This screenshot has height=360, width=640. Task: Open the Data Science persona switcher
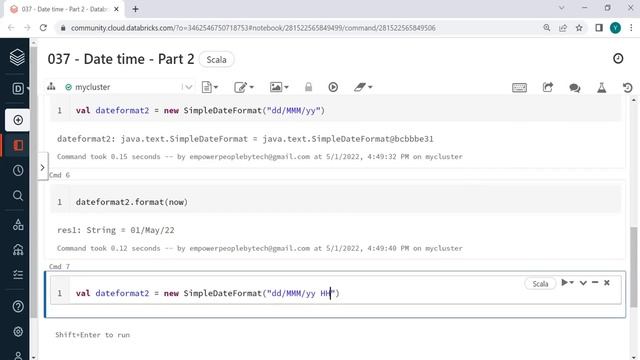click(x=18, y=88)
